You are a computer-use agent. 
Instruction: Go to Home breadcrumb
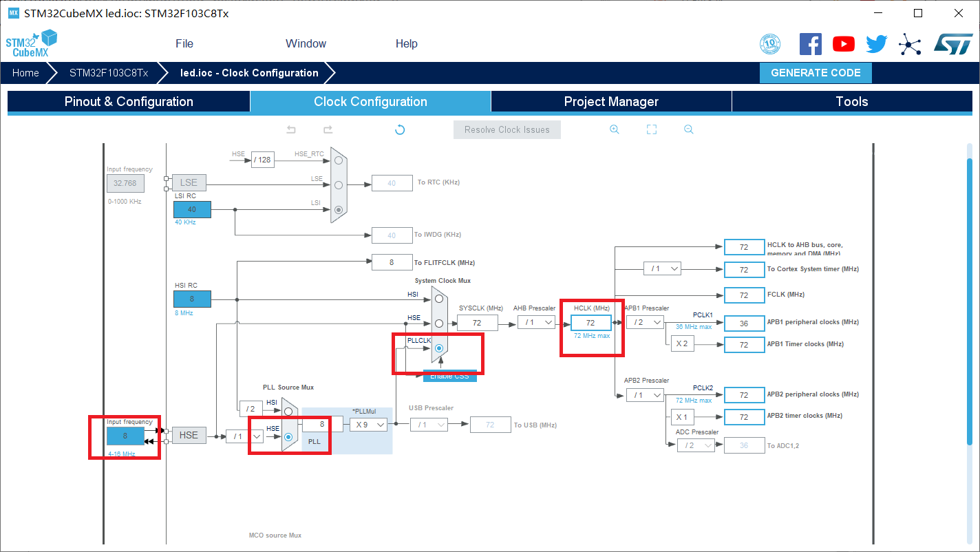click(25, 73)
